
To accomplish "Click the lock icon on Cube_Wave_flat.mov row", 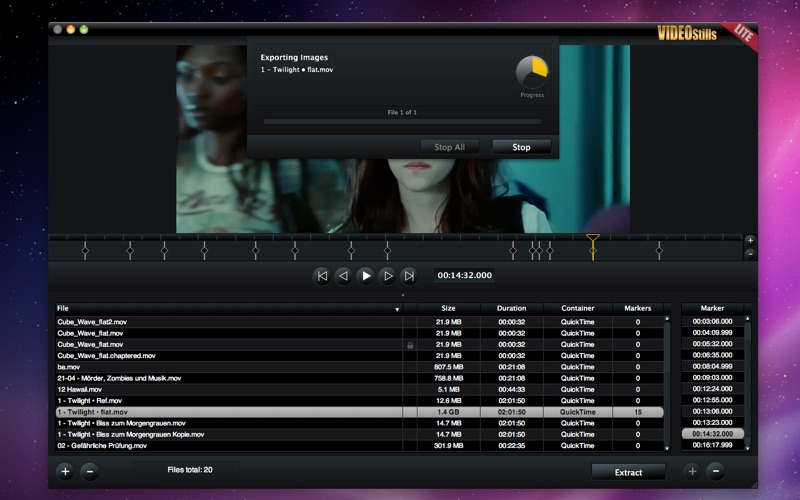I will 410,345.
